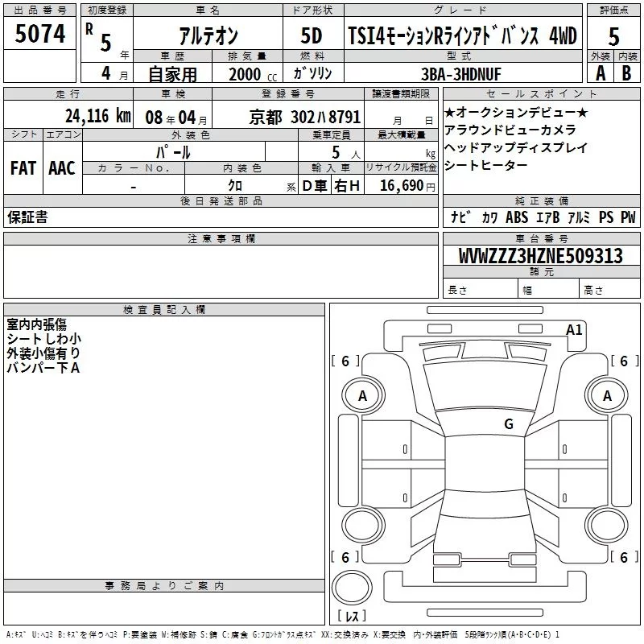Click the model code 3BA-3HDNUF
Viewport: 644px width, 644px height.
coord(461,74)
